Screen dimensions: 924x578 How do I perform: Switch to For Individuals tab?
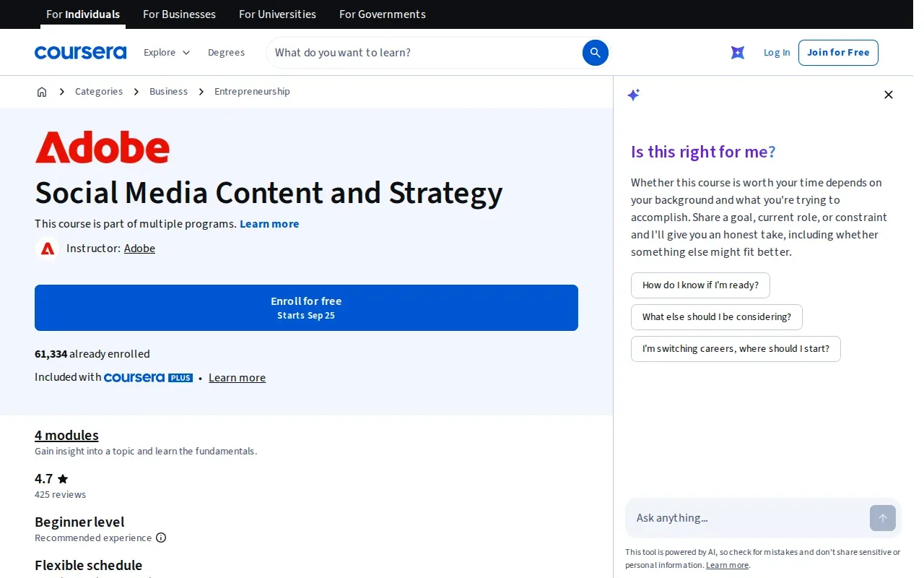83,14
